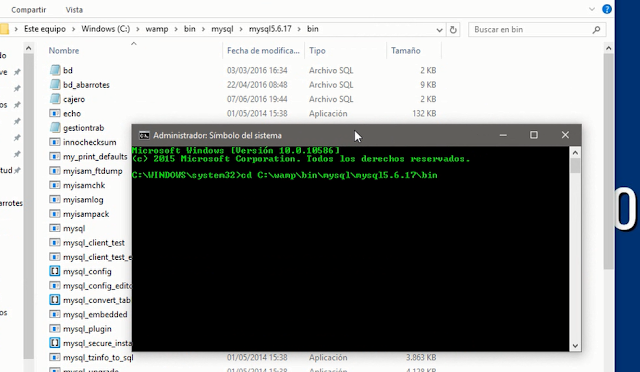Open the Vista ribbon tab

pos(74,10)
